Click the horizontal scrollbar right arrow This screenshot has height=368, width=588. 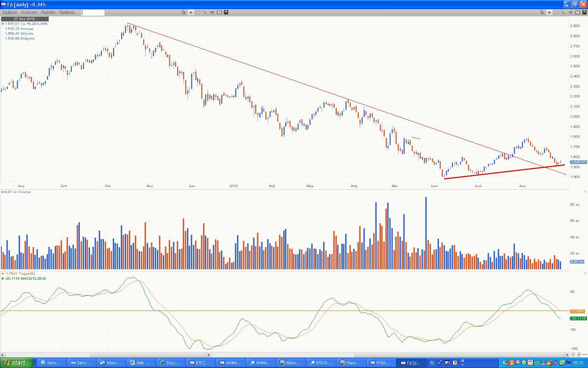[567, 355]
